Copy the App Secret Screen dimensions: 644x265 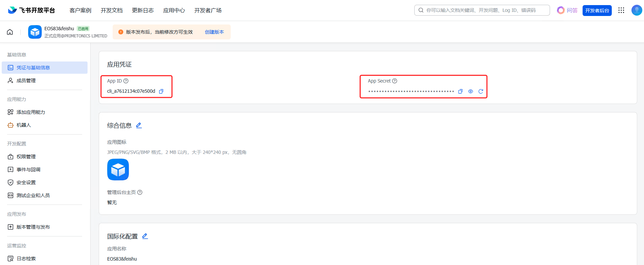(x=460, y=91)
